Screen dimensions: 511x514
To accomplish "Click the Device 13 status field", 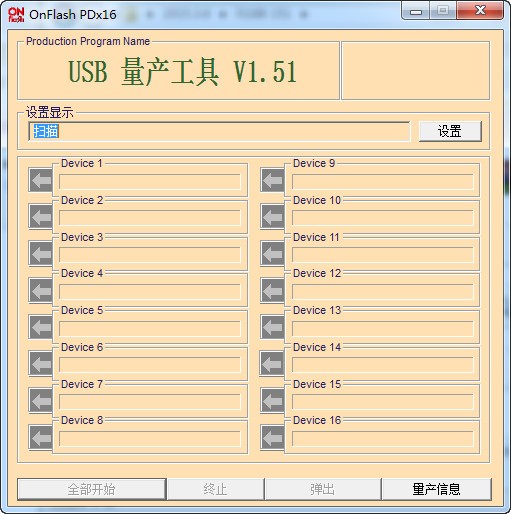I will [x=383, y=328].
